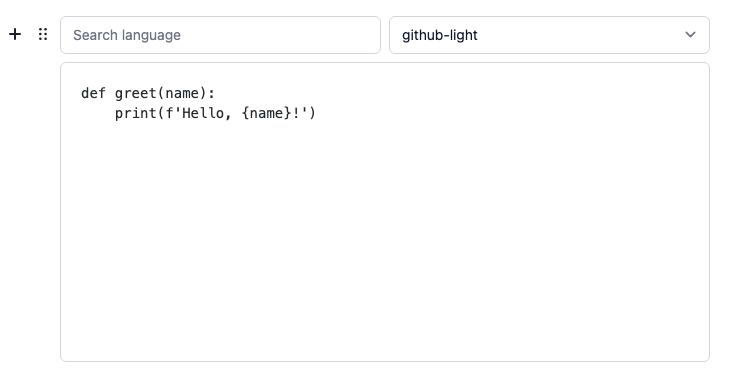Open the github-light theme dropdown
This screenshot has width=734, height=392.
tap(549, 35)
